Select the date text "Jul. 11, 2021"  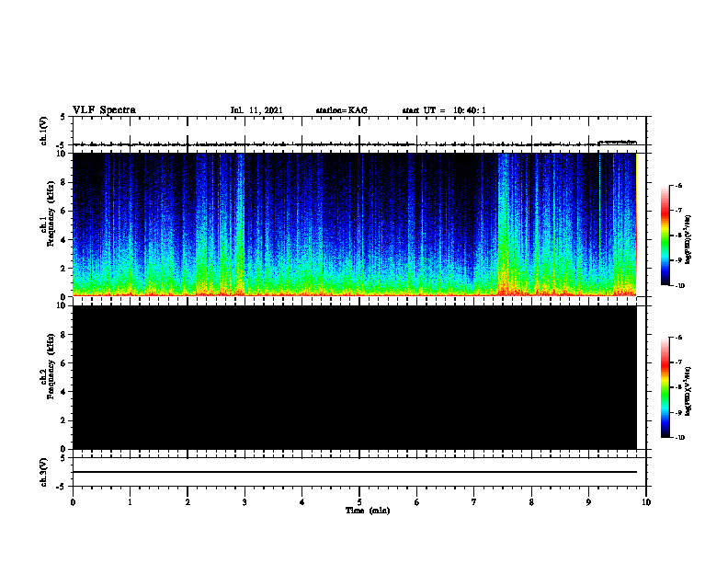[256, 110]
